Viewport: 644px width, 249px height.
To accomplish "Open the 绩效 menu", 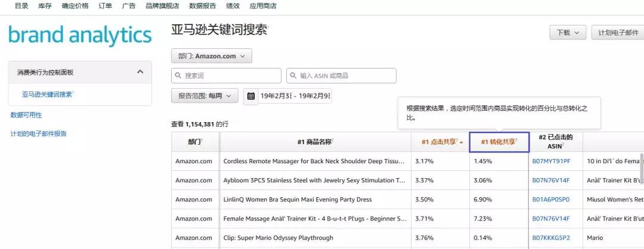I will (x=233, y=6).
